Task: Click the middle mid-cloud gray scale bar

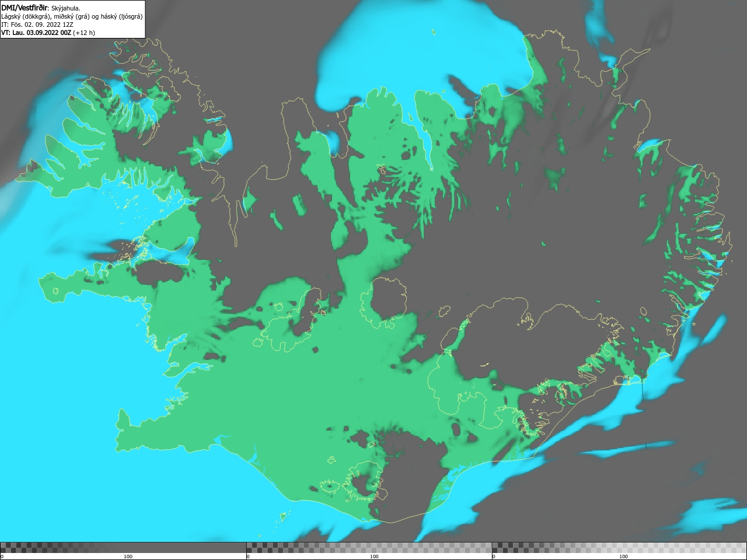Action: coord(369,547)
